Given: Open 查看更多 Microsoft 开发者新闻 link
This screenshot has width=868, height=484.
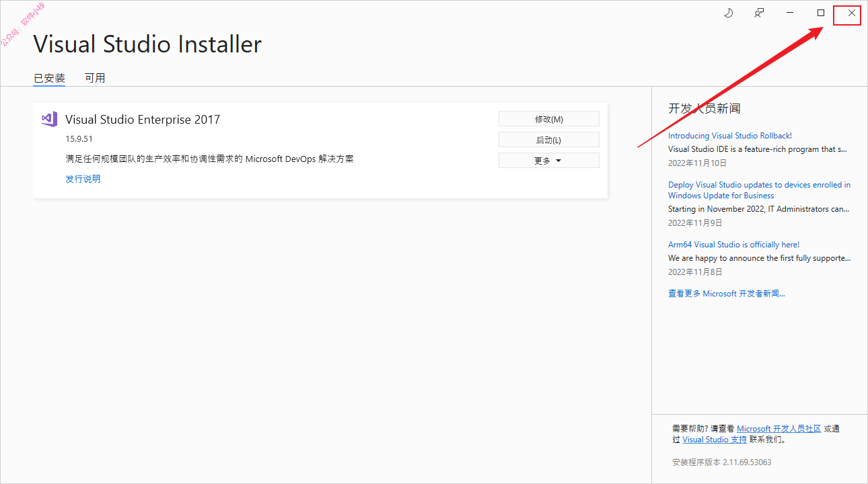Looking at the screenshot, I should point(727,294).
